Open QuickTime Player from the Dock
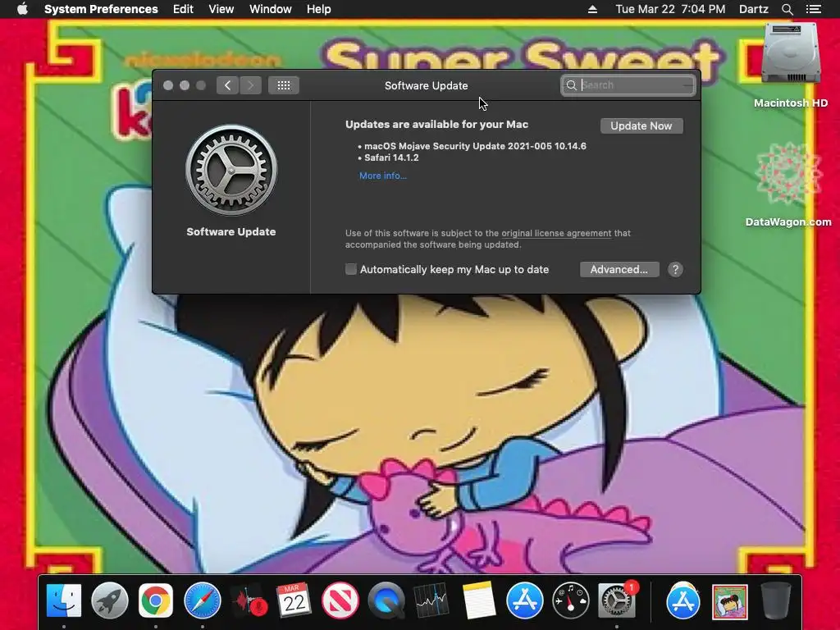 pyautogui.click(x=386, y=600)
